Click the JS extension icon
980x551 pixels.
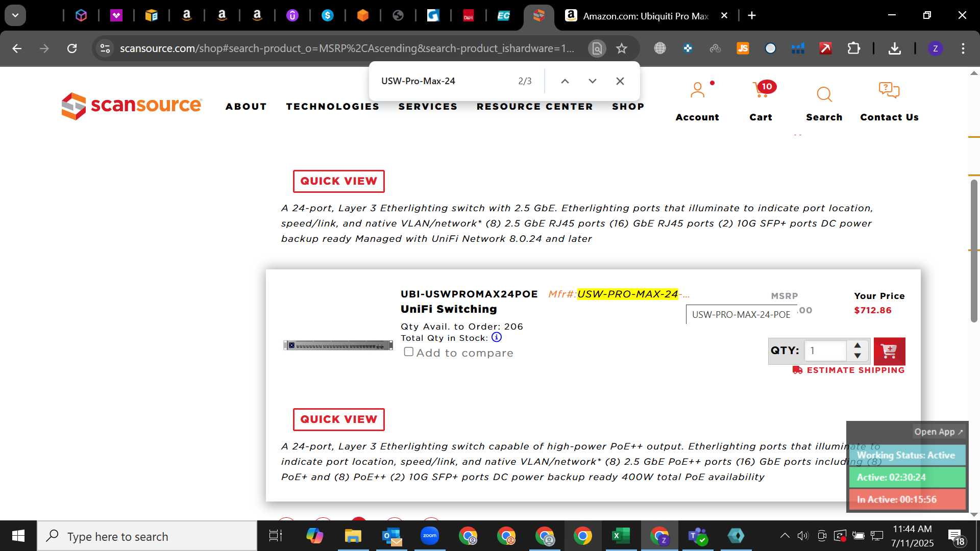[x=743, y=48]
